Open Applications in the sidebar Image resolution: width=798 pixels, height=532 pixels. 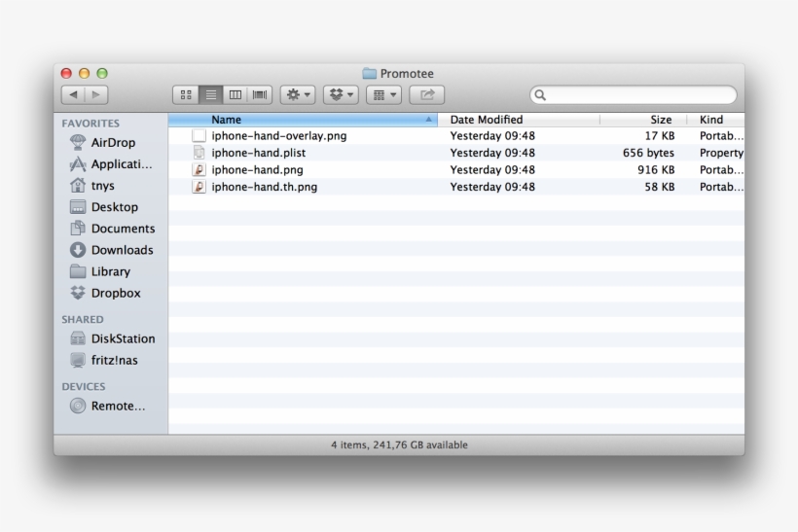111,164
